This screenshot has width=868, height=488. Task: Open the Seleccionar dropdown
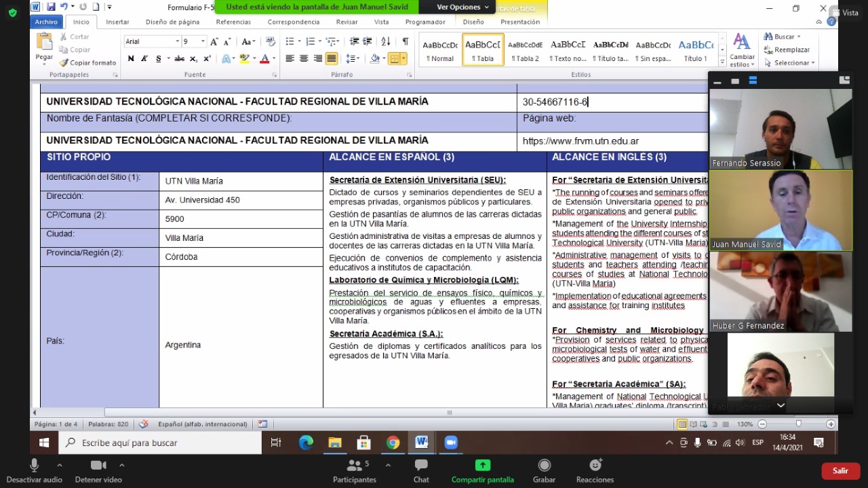(x=789, y=62)
